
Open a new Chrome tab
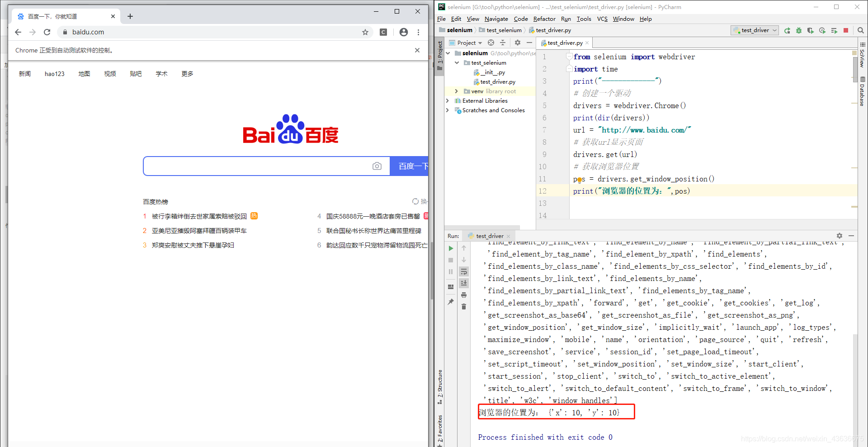point(130,16)
